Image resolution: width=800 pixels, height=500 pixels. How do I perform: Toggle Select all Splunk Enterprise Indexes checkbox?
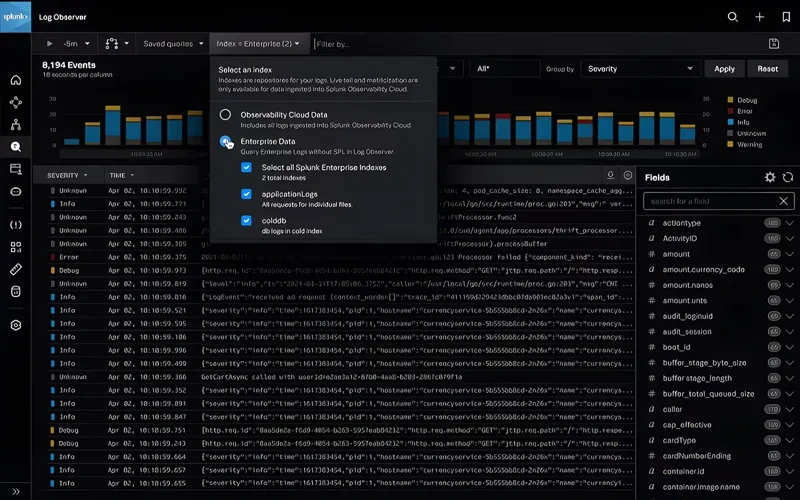pyautogui.click(x=246, y=167)
